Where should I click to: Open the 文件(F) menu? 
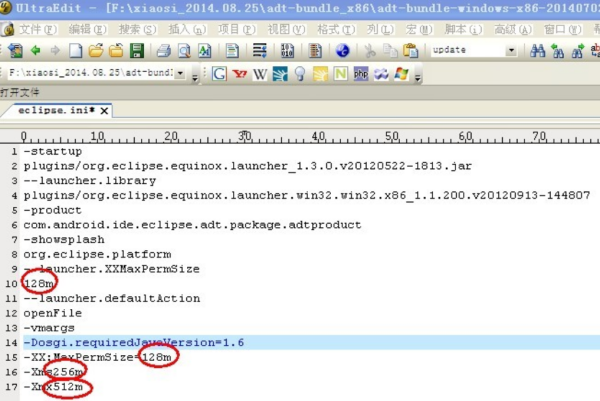[38, 29]
